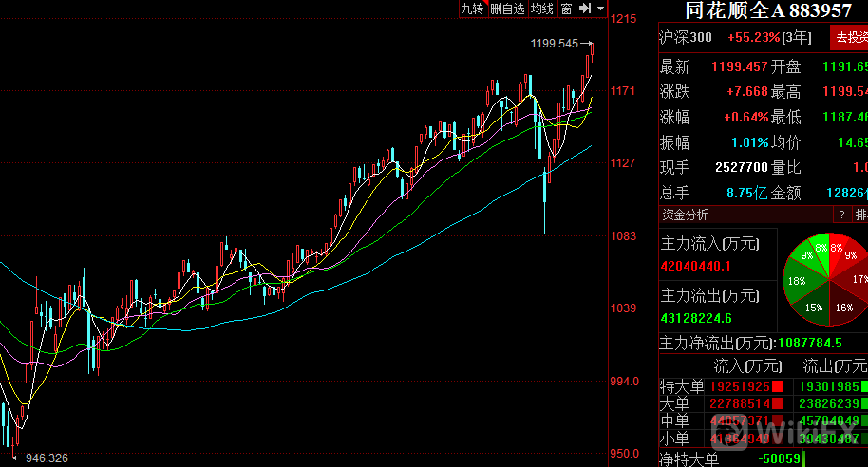
Task: Click the high marker 1199.545 on chart
Action: pos(554,43)
